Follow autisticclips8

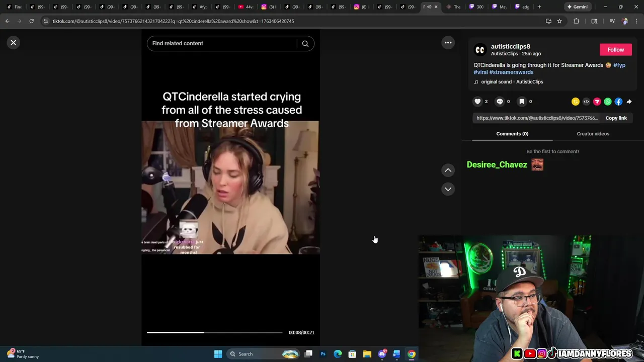tap(615, 50)
